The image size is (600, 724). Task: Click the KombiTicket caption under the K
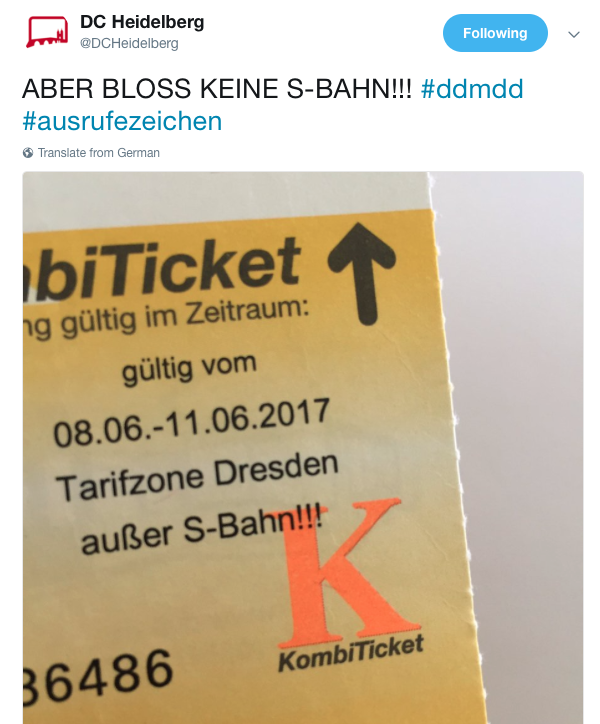point(351,652)
